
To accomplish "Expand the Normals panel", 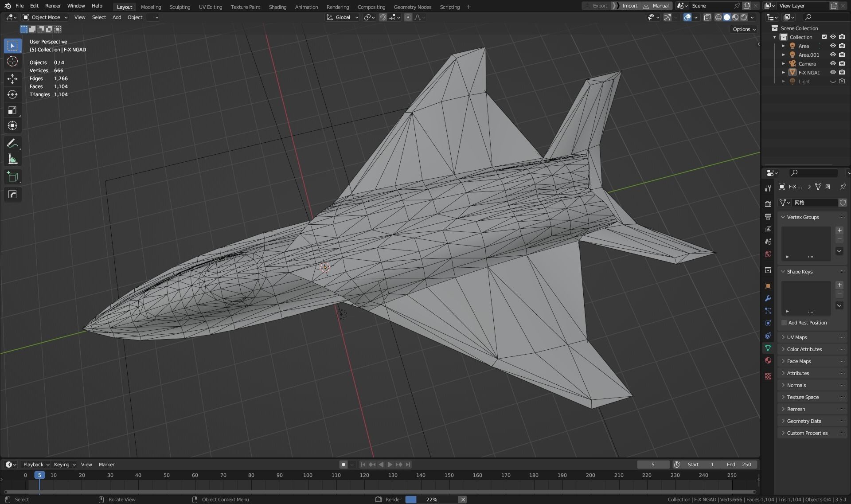I will (x=812, y=385).
